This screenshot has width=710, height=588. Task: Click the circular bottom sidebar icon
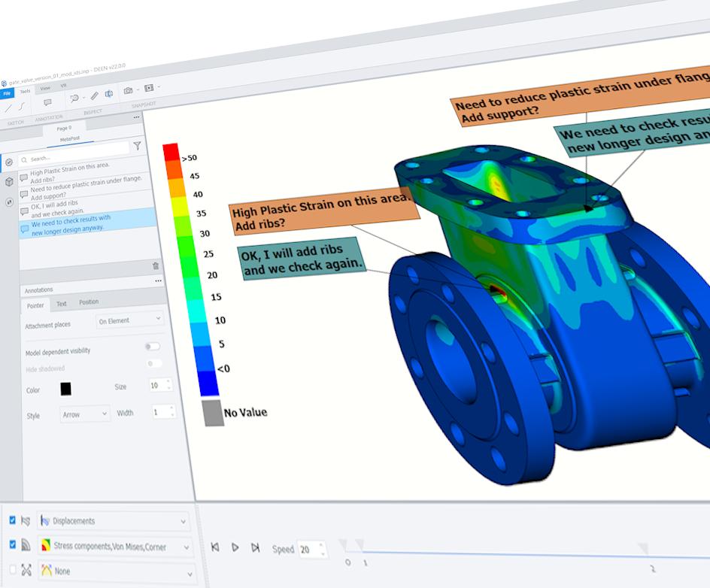pos(10,202)
